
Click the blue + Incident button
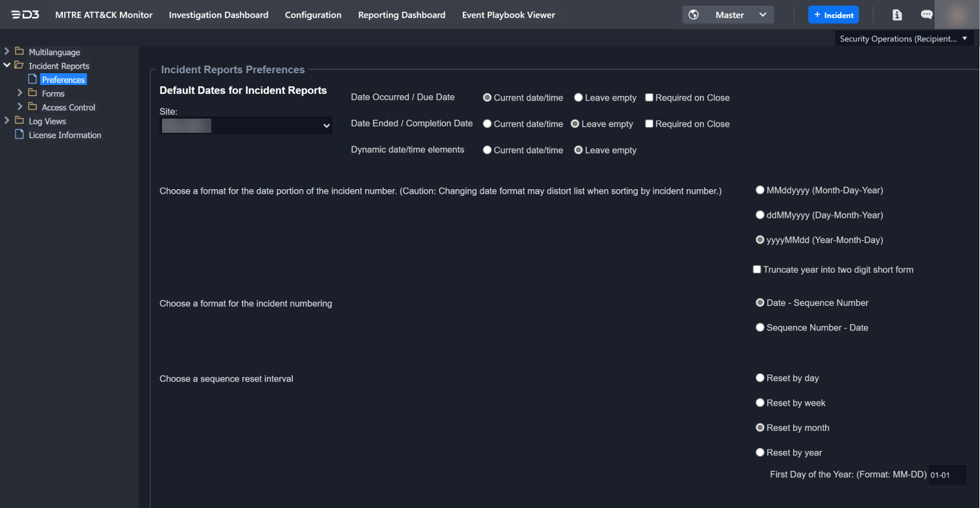point(833,15)
